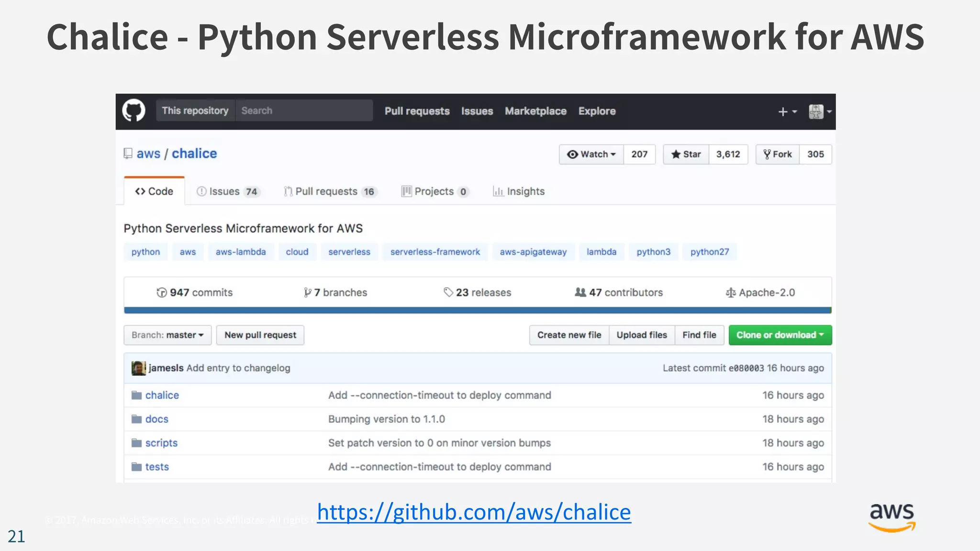This screenshot has height=551, width=980.
Task: Open the https://github.com/aws/chalice link
Action: (x=474, y=512)
